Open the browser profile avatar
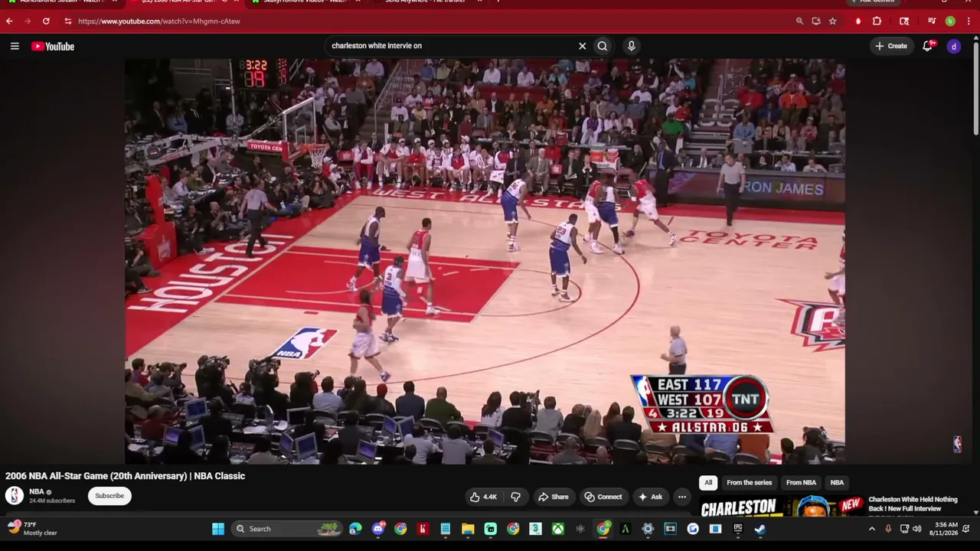The image size is (980, 551). (950, 21)
